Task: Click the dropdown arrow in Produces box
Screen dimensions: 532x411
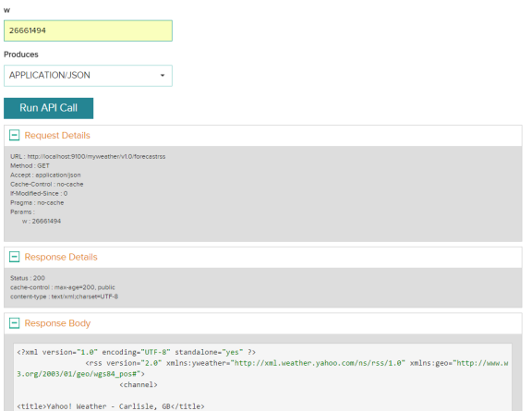Action: (163, 76)
